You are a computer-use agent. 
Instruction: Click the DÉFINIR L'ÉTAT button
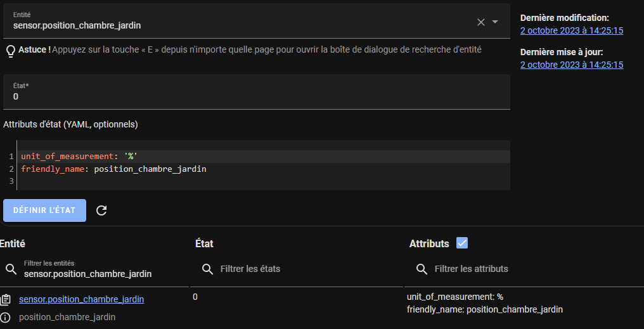[x=45, y=210]
